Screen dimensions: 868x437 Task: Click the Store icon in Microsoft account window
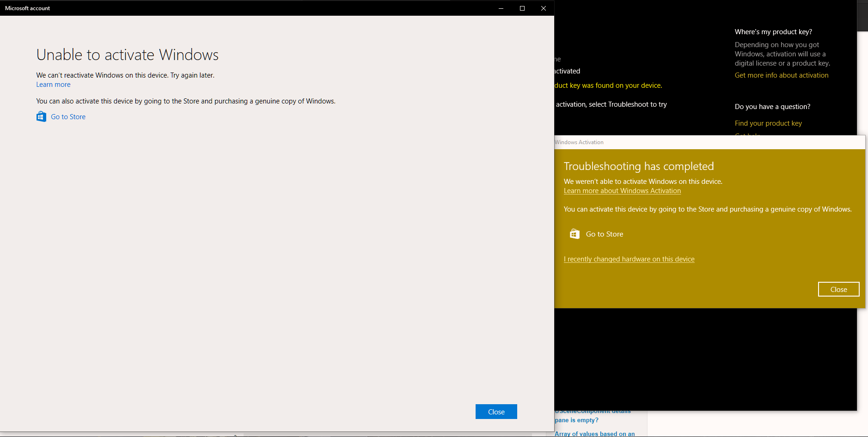41,116
